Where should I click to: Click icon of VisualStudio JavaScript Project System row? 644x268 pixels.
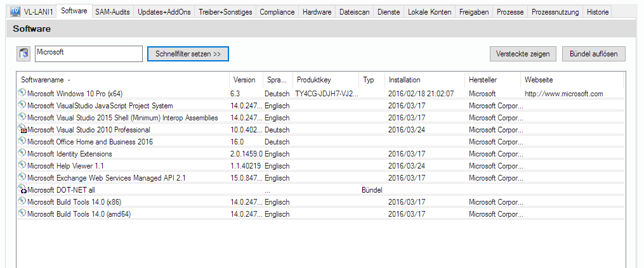click(x=22, y=105)
